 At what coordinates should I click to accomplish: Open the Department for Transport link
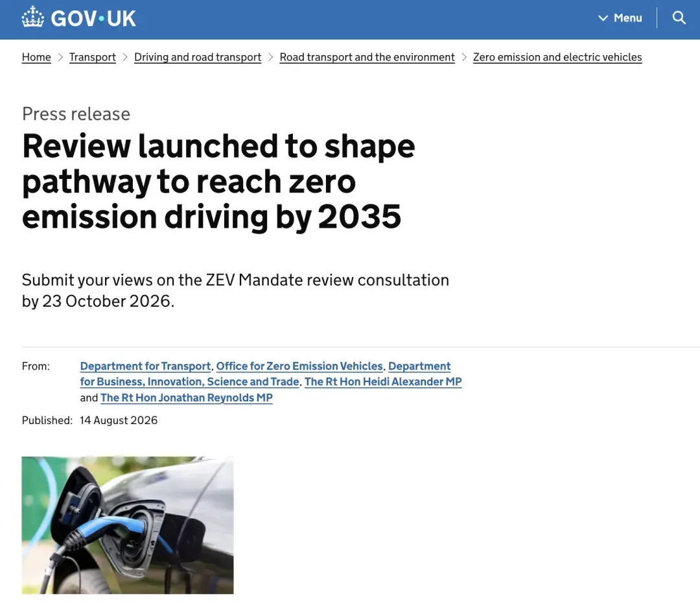(146, 366)
